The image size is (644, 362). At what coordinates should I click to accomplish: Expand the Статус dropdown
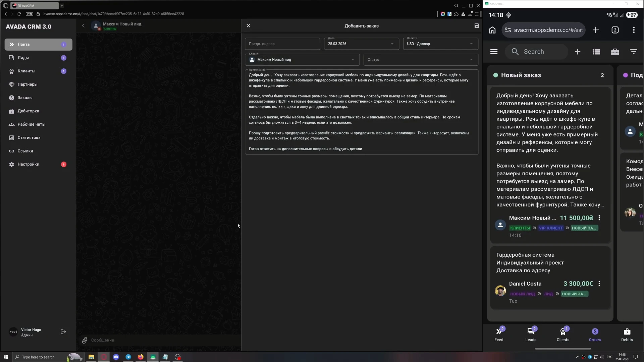pyautogui.click(x=471, y=60)
